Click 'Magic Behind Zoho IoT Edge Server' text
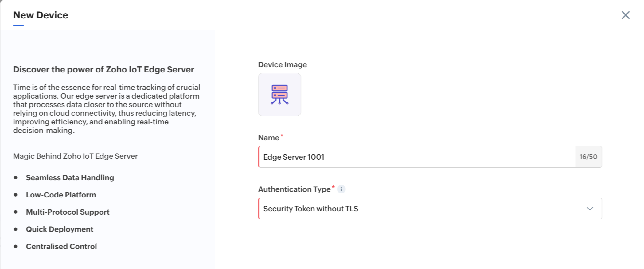 coord(75,156)
